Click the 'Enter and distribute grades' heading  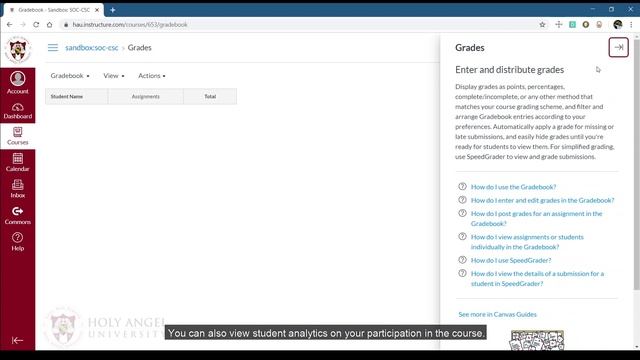click(509, 70)
